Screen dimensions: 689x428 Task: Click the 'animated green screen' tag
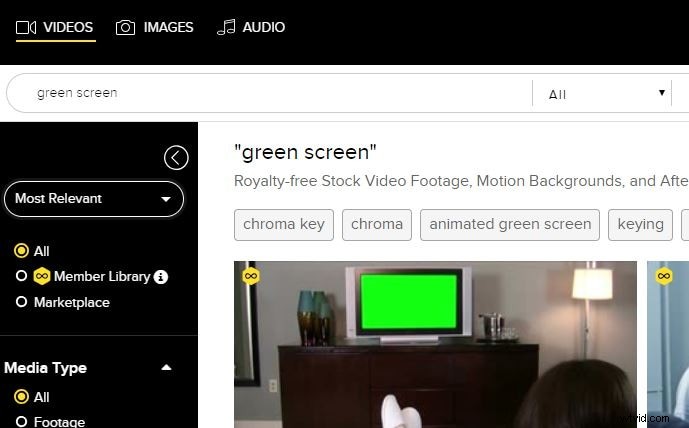(510, 225)
